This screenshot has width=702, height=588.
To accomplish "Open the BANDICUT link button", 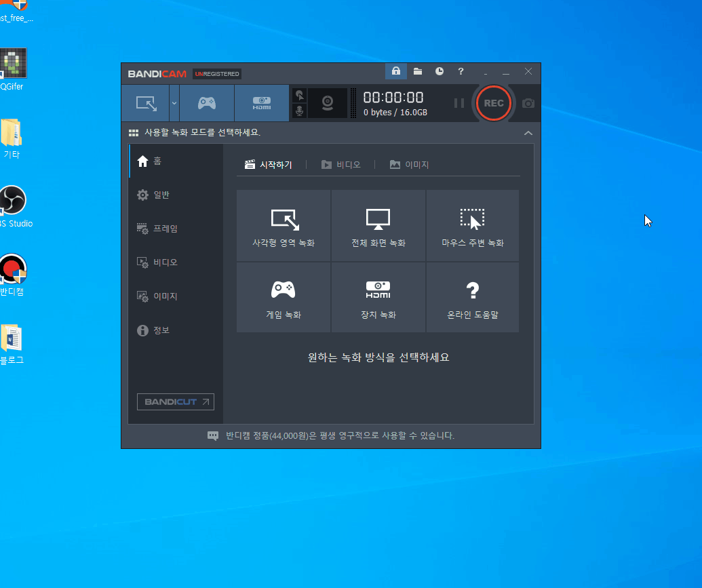I will pos(176,401).
